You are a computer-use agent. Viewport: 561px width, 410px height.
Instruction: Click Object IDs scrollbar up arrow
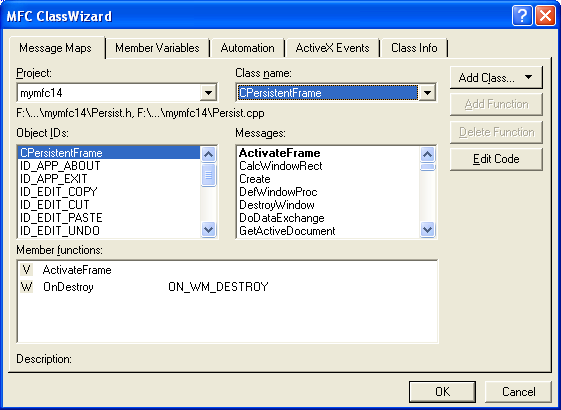click(x=208, y=155)
